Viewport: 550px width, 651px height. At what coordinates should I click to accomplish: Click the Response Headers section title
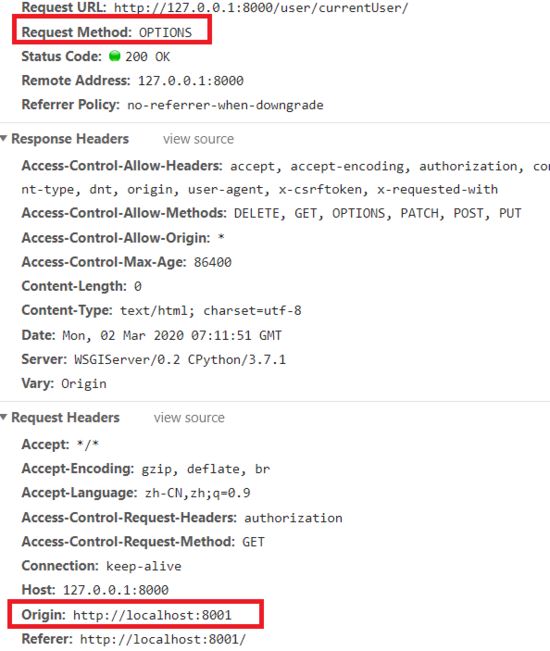(x=70, y=139)
